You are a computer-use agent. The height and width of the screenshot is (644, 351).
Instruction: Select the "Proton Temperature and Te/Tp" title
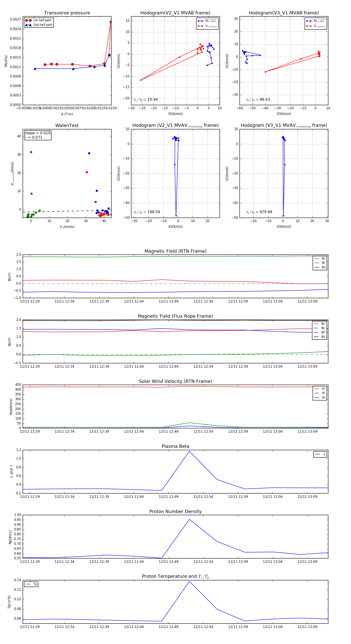pyautogui.click(x=175, y=576)
